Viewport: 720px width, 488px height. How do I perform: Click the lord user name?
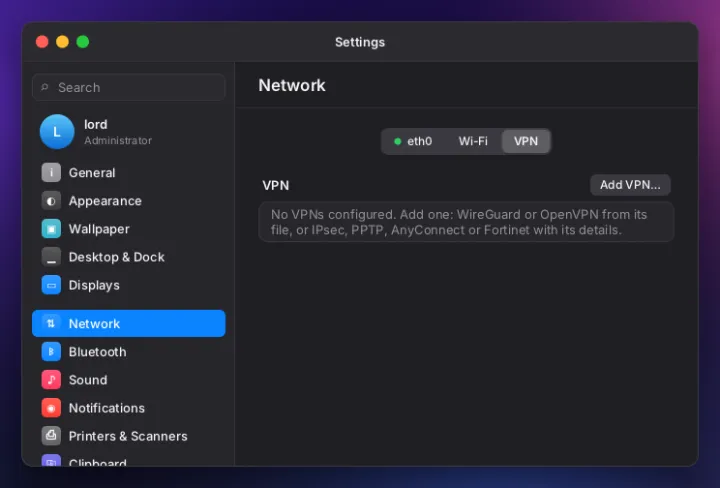96,124
